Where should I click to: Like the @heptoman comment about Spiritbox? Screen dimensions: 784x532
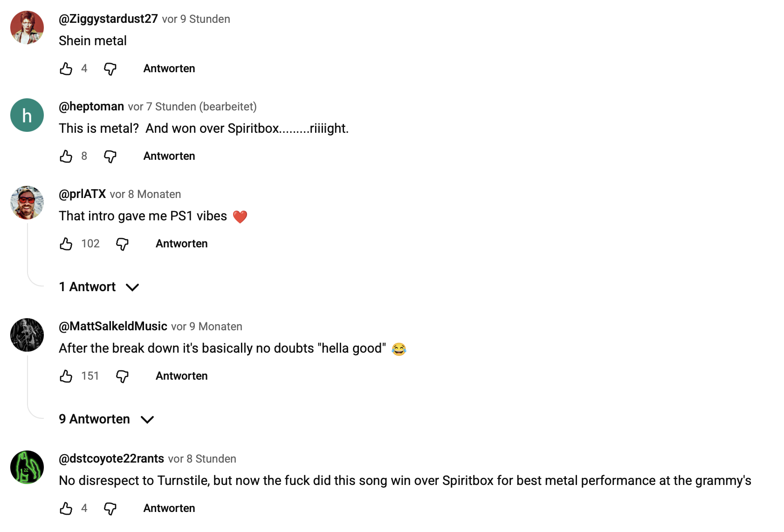pyautogui.click(x=66, y=157)
